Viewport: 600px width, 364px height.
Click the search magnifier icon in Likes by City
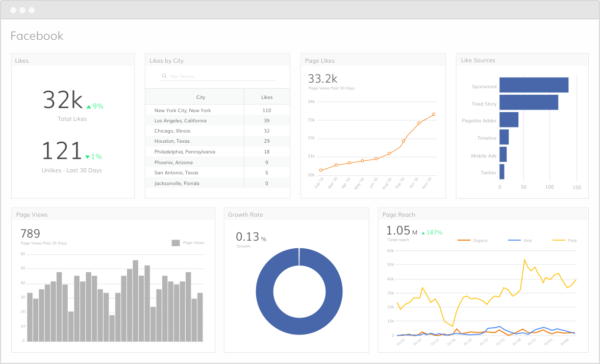coord(164,76)
